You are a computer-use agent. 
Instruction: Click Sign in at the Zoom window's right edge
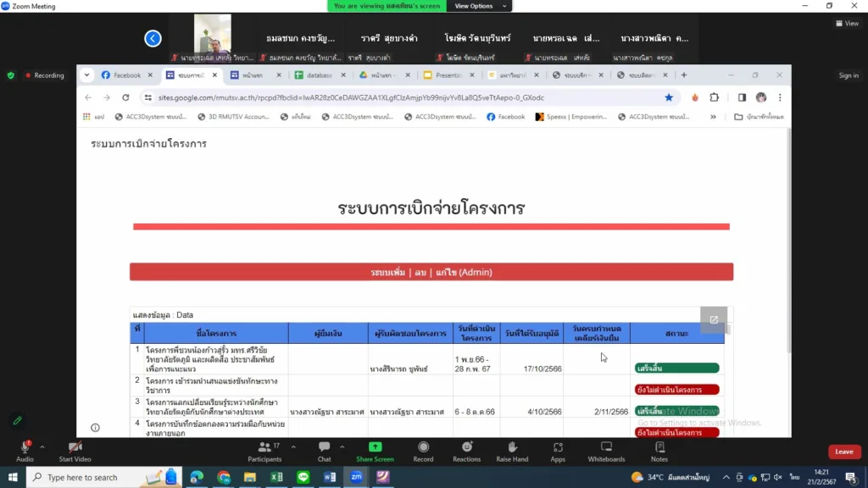pos(848,75)
